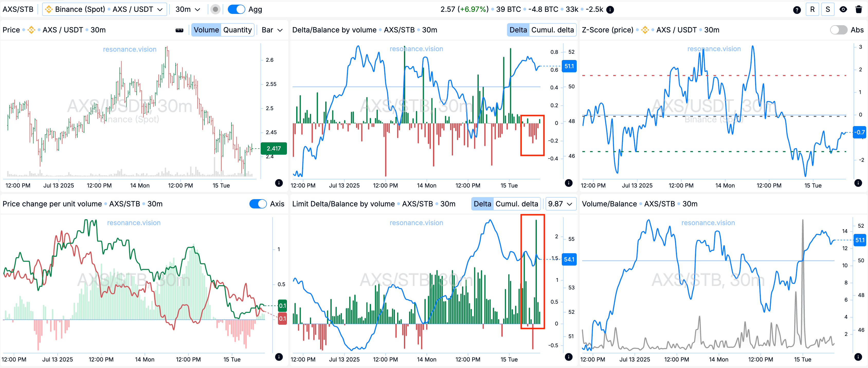Click the Z-Score (price) panel title

coord(608,30)
